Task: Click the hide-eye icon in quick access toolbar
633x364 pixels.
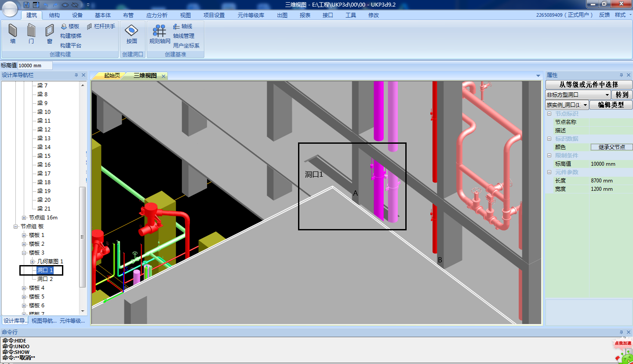Action: (x=75, y=5)
